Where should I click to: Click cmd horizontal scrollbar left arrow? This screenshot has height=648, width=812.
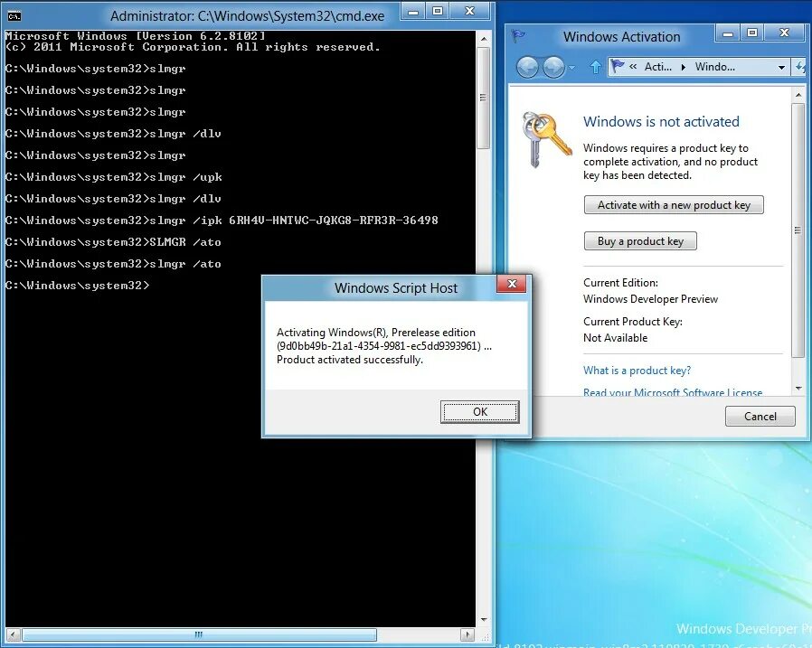14,634
